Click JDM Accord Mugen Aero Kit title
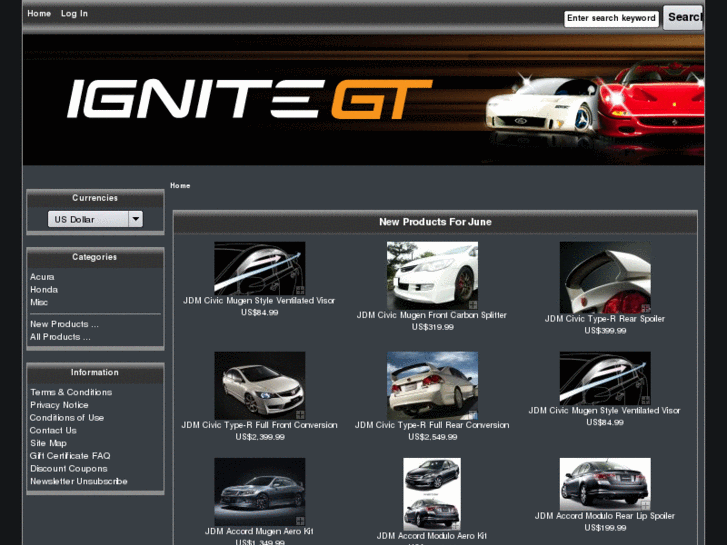727x545 pixels. click(x=259, y=531)
